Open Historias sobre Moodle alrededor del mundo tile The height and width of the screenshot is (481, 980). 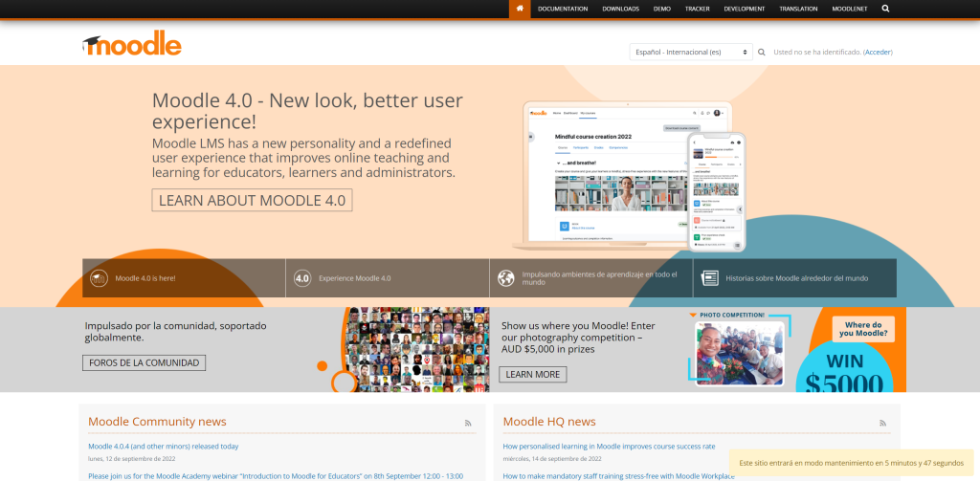(795, 278)
